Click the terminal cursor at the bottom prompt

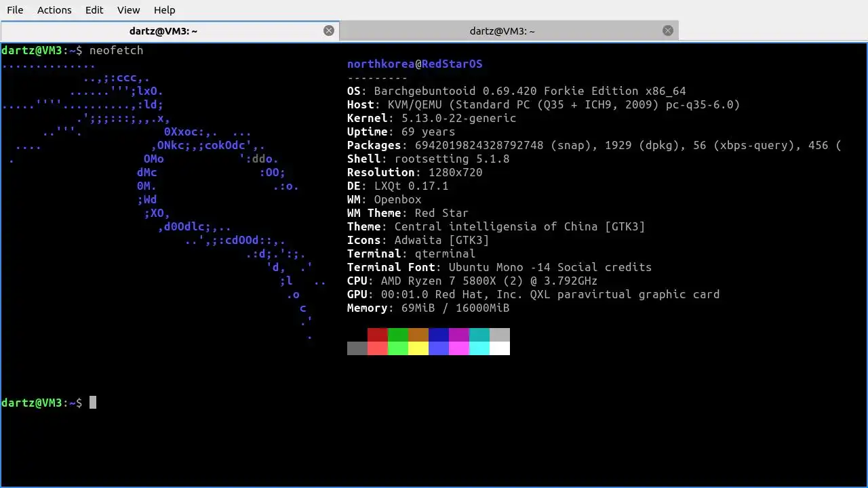93,403
